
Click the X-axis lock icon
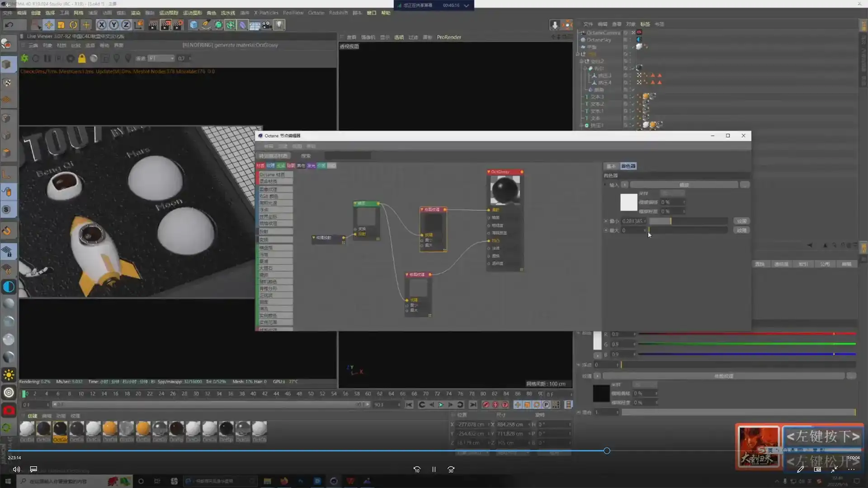(102, 25)
